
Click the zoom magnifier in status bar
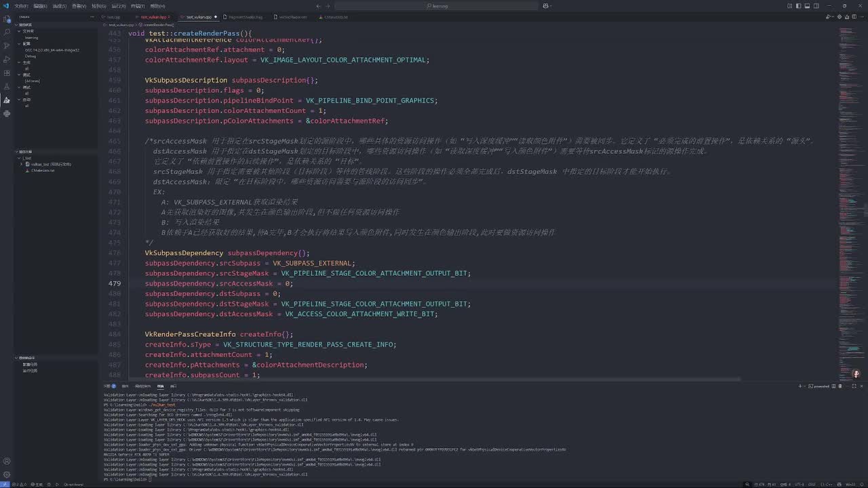748,484
